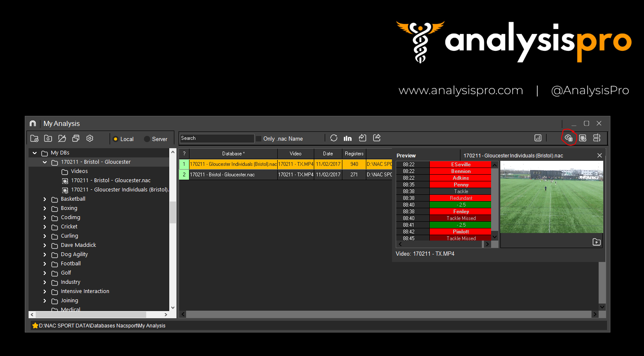Click the Penny register in preview
This screenshot has height=356, width=644.
[x=460, y=185]
